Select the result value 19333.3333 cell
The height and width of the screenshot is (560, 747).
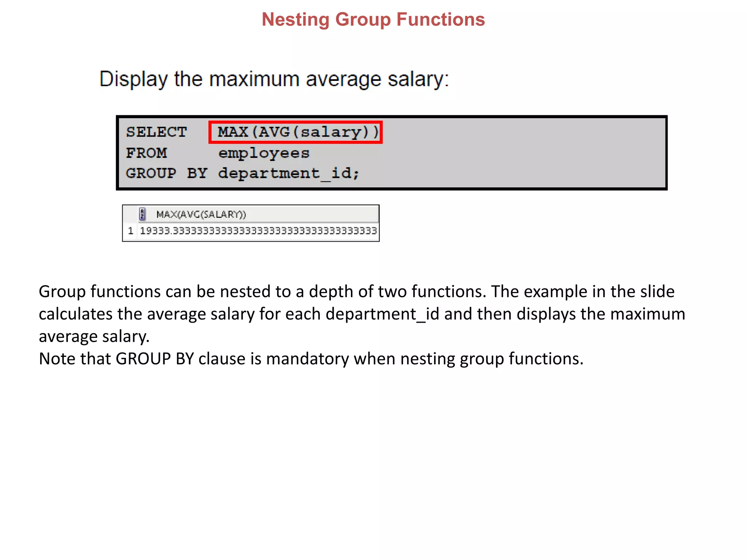point(258,231)
